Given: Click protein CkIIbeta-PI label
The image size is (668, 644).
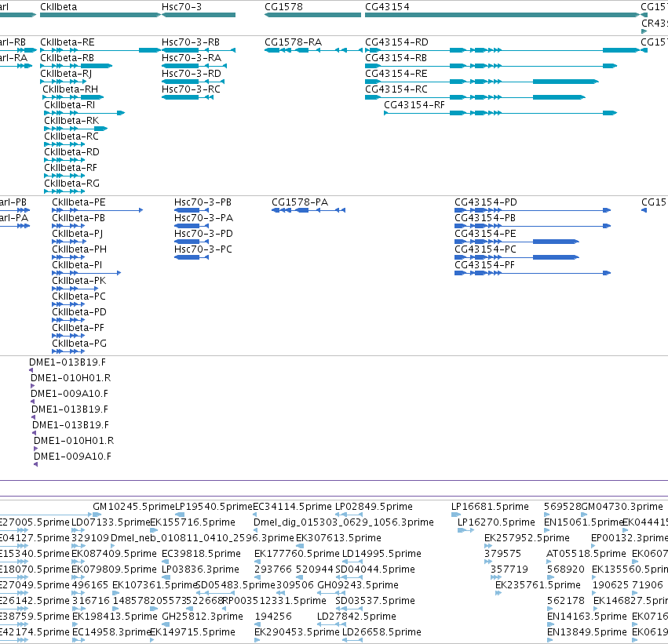Looking at the screenshot, I should tap(77, 265).
